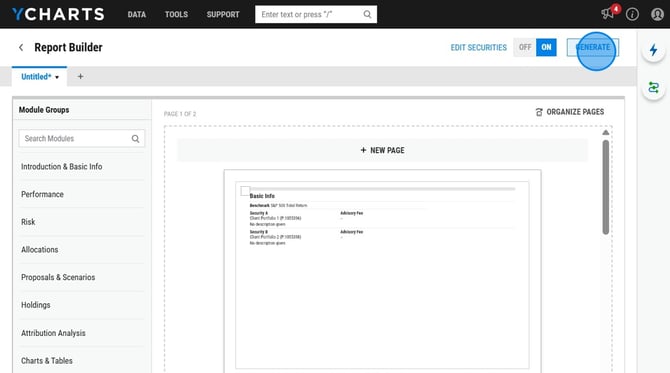Viewport: 670px width, 373px height.
Task: Add a new report tab with plus icon
Action: coord(80,76)
